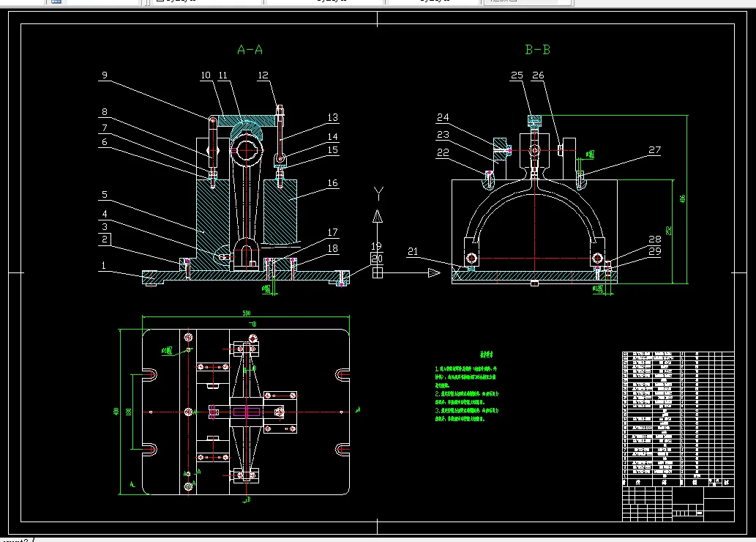Select the Y axis label
This screenshot has height=542, width=756.
[378, 194]
